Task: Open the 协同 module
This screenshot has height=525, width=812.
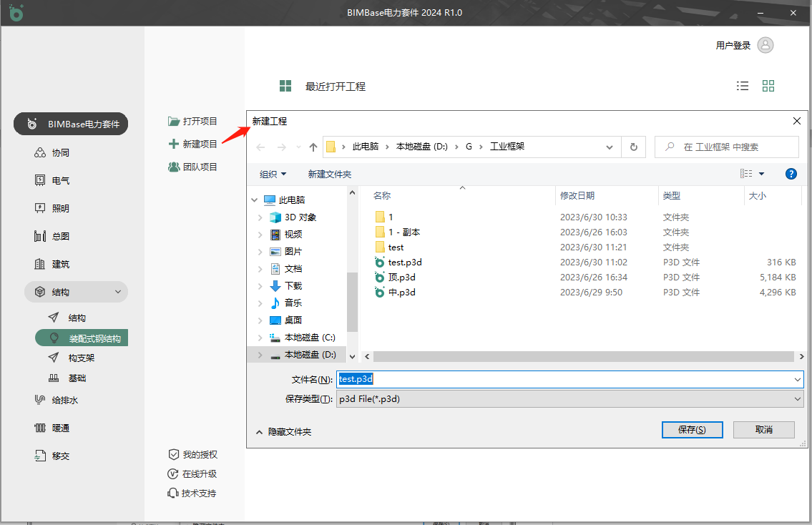Action: pos(52,153)
